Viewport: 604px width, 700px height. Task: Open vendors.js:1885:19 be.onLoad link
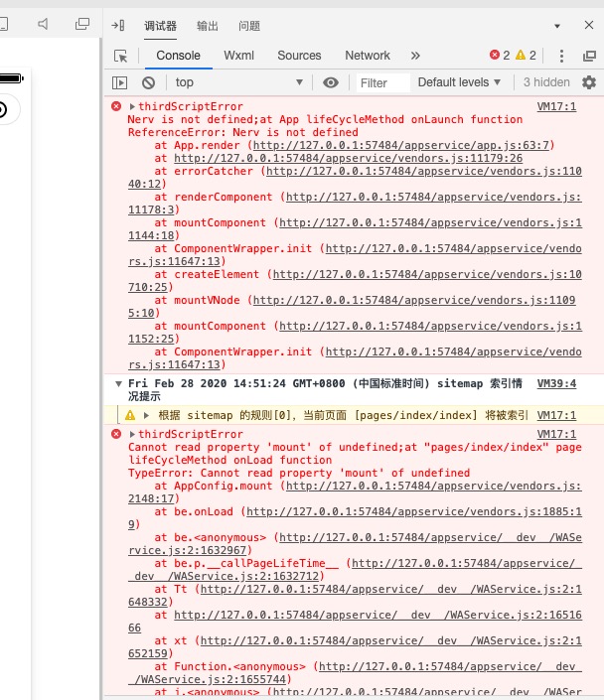pos(413,512)
